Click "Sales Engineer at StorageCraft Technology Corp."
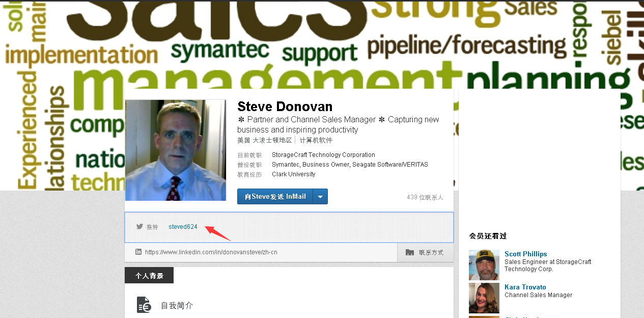This screenshot has width=644, height=318. tap(548, 265)
